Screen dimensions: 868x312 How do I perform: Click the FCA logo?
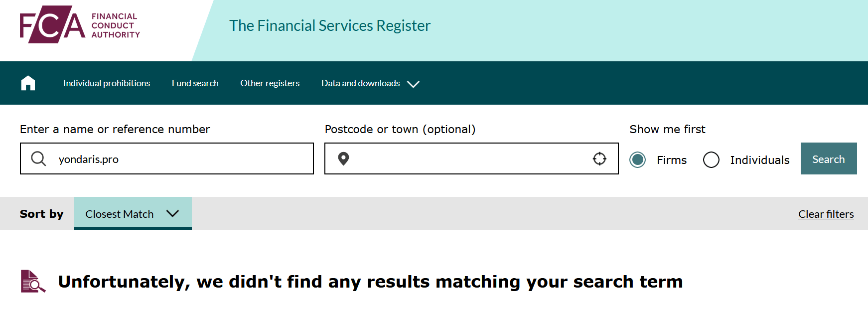click(80, 24)
